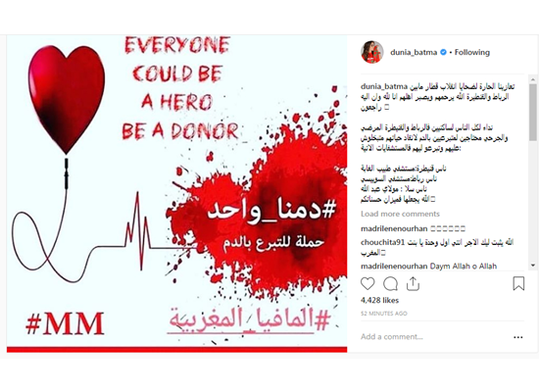Click the comments scrollbar up arrow
This screenshot has width=539, height=392.
(x=533, y=78)
